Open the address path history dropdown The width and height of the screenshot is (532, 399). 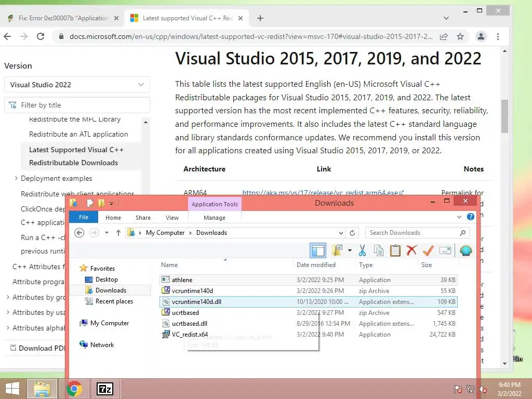(341, 233)
